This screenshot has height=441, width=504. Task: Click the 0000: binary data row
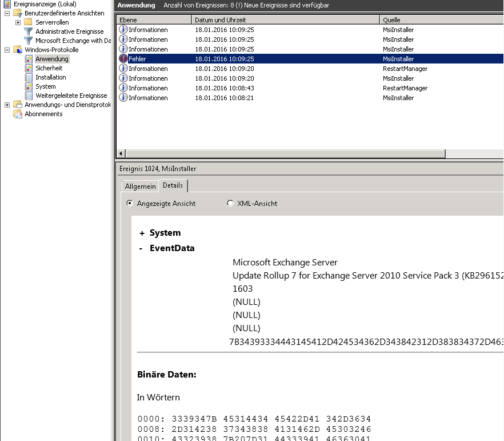[254, 419]
